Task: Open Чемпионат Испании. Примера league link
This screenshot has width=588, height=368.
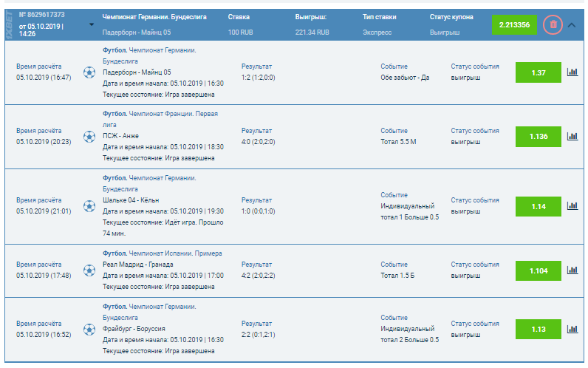Action: click(175, 253)
